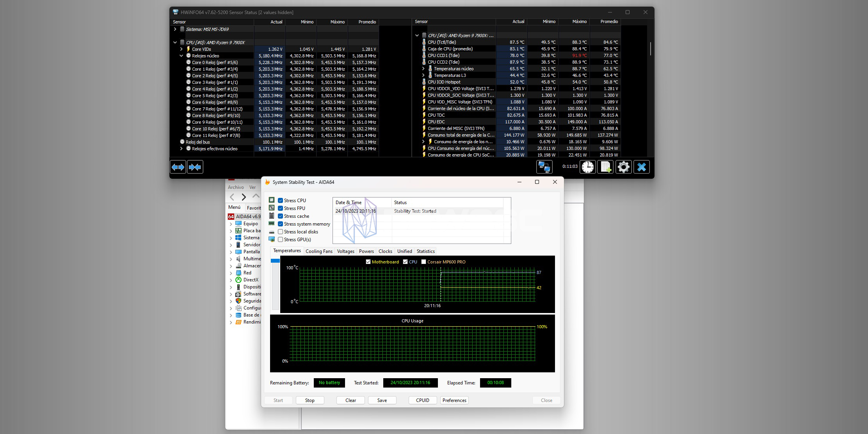The width and height of the screenshot is (868, 434).
Task: Enable Stress local disks checkbox
Action: coord(280,232)
